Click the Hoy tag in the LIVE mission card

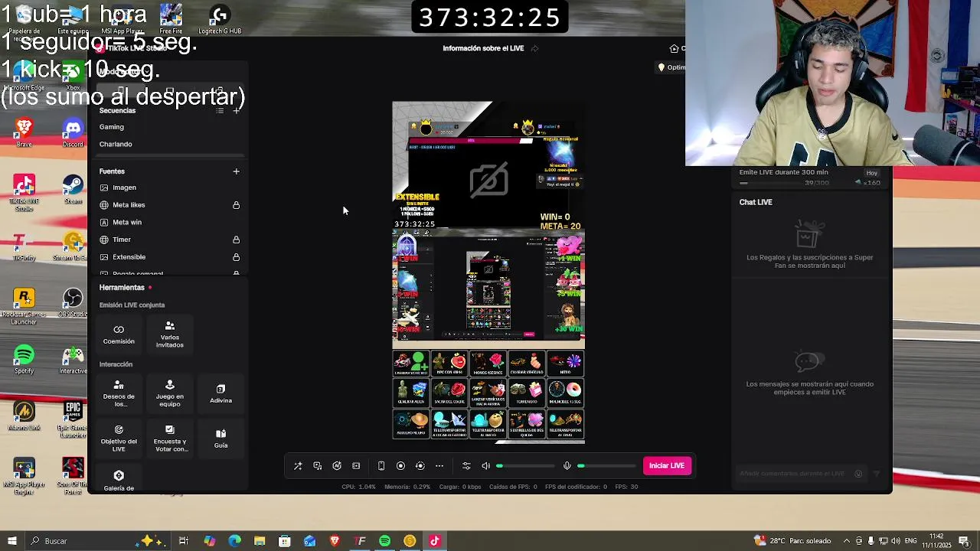point(871,173)
